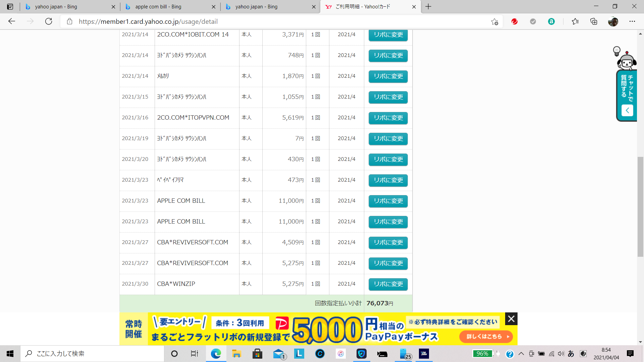Collapse the chat assistant side panel
The image size is (644, 362).
click(627, 110)
